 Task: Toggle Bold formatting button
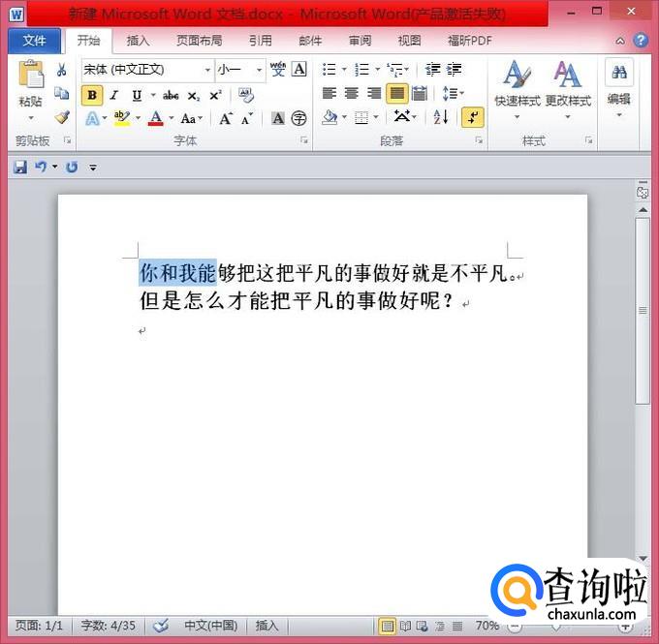[x=92, y=95]
